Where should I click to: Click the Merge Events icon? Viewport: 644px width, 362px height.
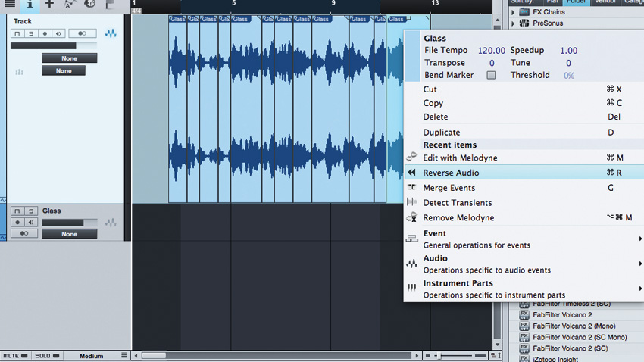(411, 187)
